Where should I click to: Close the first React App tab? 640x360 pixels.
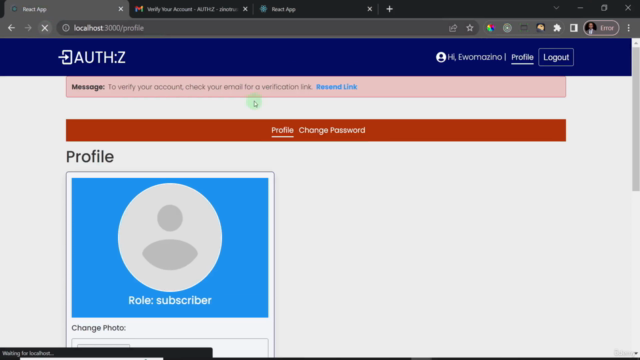point(120,9)
